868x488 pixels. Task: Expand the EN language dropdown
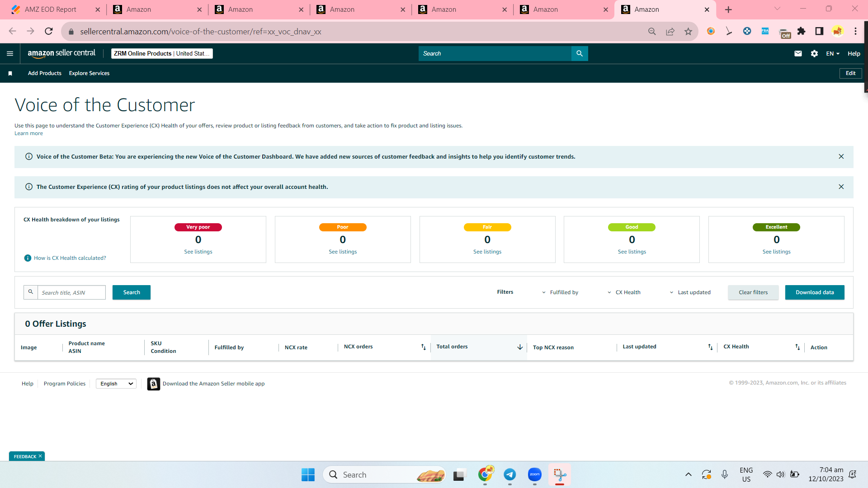[833, 53]
